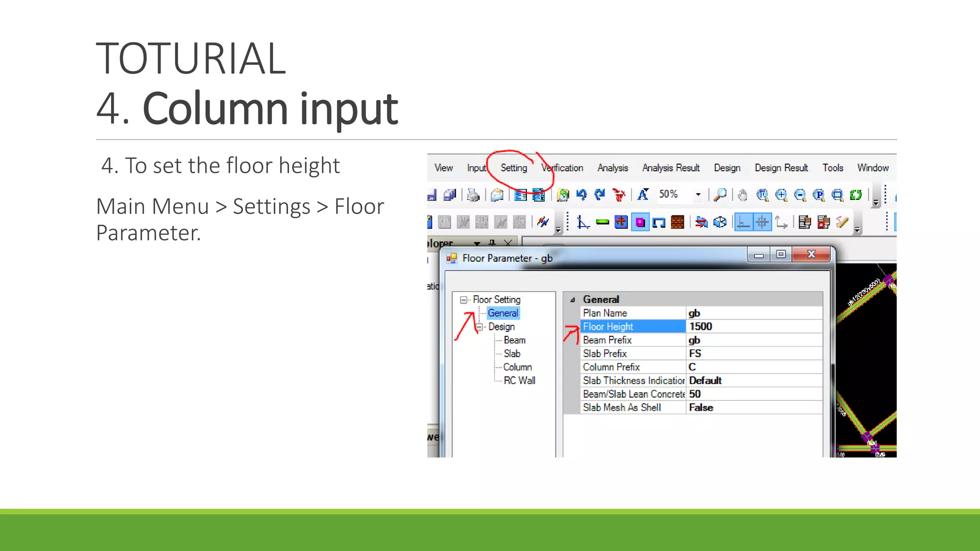Click the Undo arrow icon
Viewport: 980px width, 551px height.
pos(581,195)
